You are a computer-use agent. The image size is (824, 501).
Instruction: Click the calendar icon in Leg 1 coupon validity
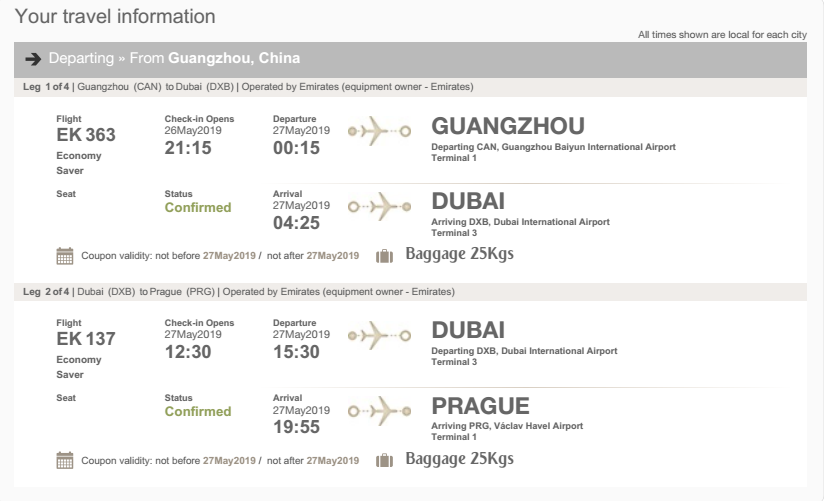[x=65, y=256]
